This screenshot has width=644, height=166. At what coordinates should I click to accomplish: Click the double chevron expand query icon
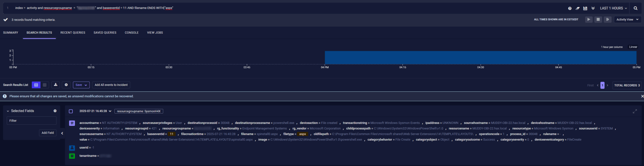(x=593, y=8)
